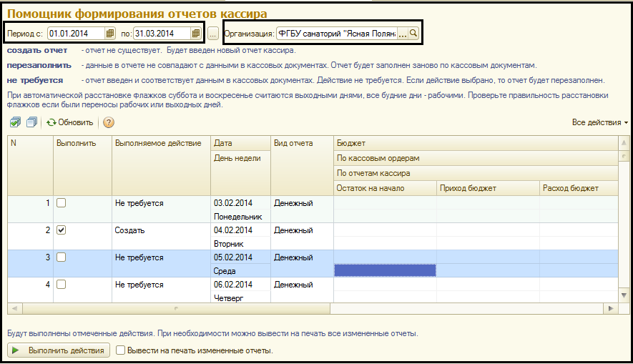Screen dimensions: 633x364
Task: Toggle the Выполнить checkbox in row 4
Action: click(x=61, y=285)
